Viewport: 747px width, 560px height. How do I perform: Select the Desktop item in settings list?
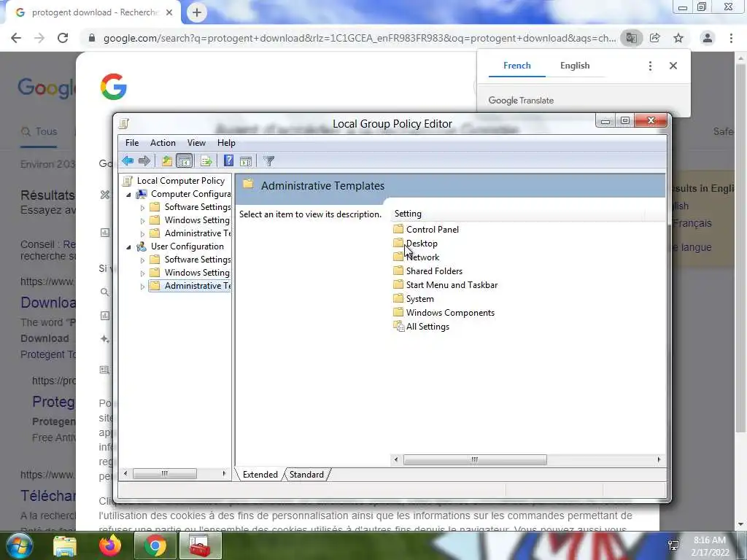coord(422,244)
